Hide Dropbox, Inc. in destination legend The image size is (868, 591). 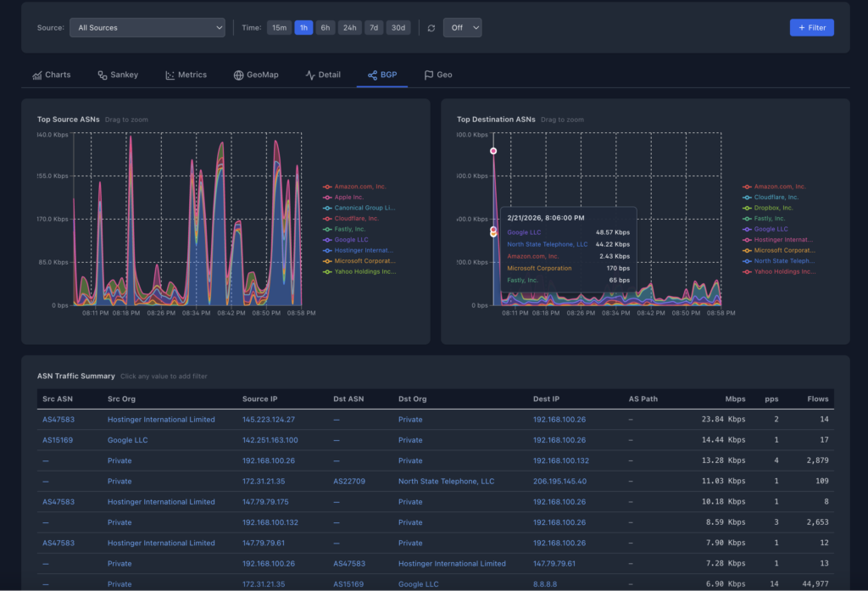773,208
